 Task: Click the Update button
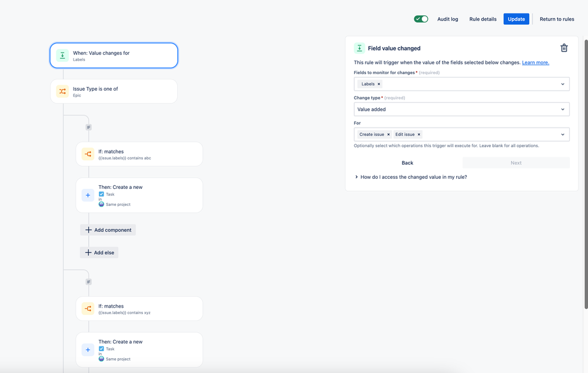click(x=516, y=19)
